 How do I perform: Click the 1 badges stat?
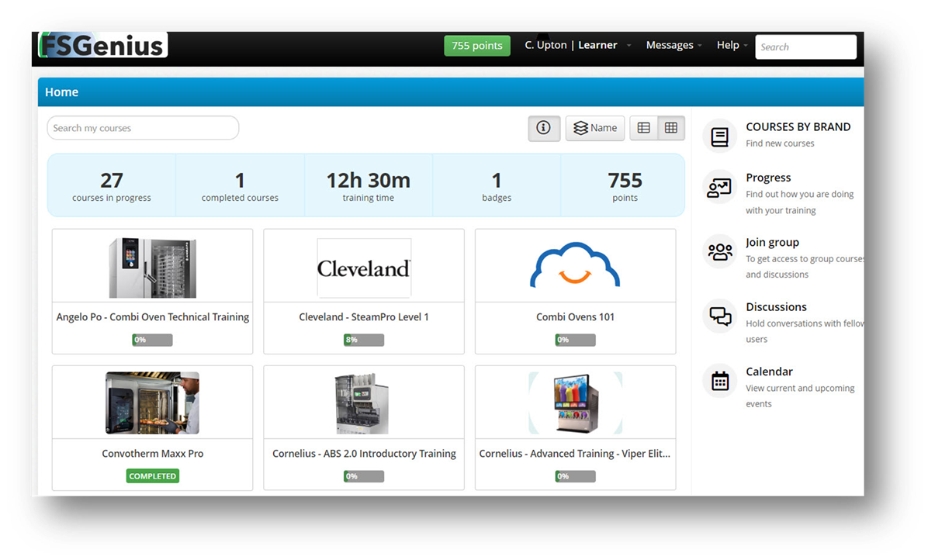click(x=497, y=185)
